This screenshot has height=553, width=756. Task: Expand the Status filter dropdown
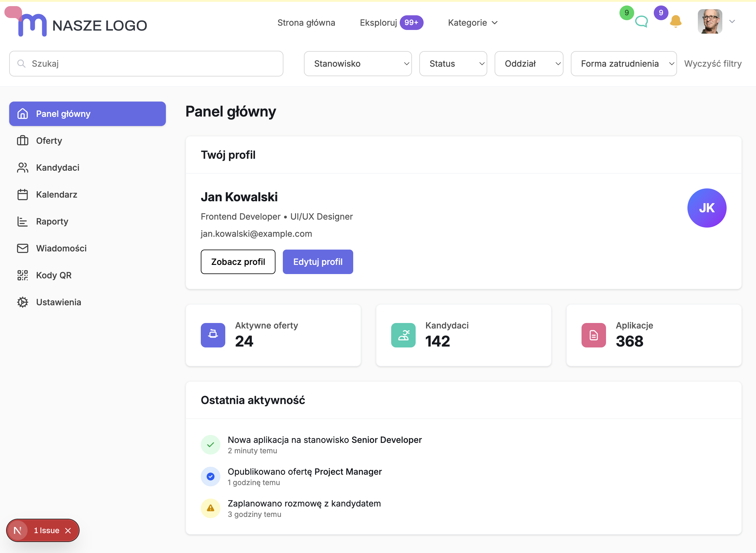click(x=453, y=64)
